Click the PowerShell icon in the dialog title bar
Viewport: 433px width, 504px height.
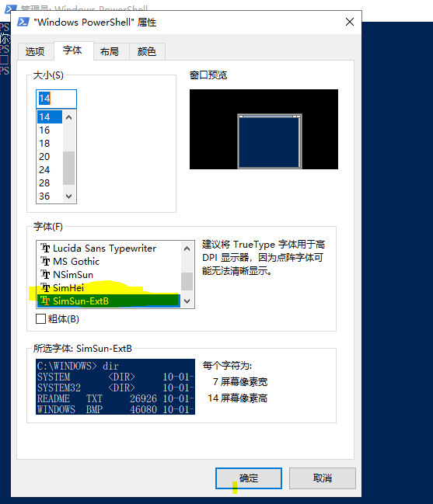tap(23, 22)
